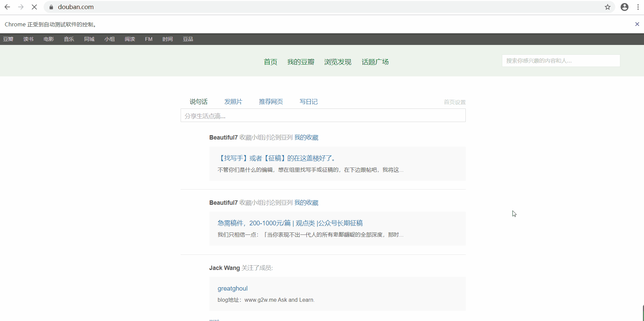Viewport: 644px width, 321px height.
Task: Open 我的收藏 above the 急需稿件 post
Action: pyautogui.click(x=306, y=203)
